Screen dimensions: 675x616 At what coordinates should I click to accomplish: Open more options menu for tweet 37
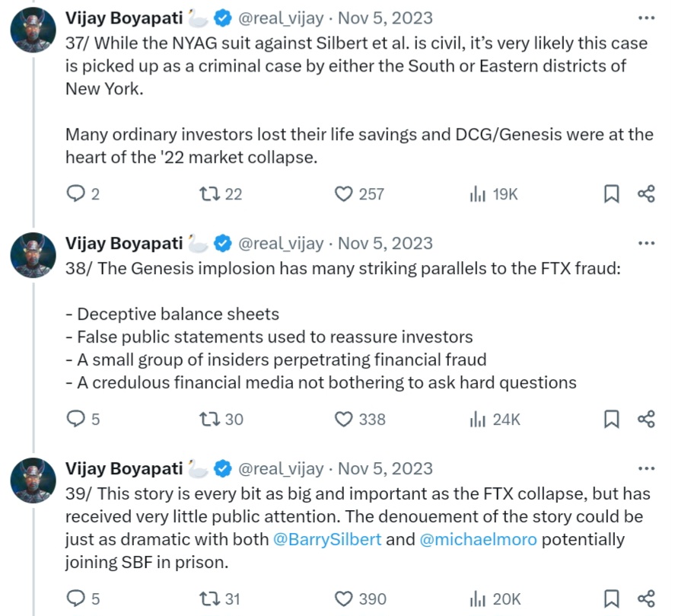[x=646, y=18]
